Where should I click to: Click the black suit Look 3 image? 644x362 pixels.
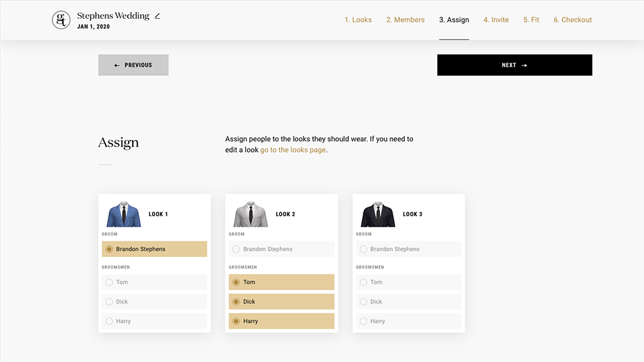click(378, 214)
